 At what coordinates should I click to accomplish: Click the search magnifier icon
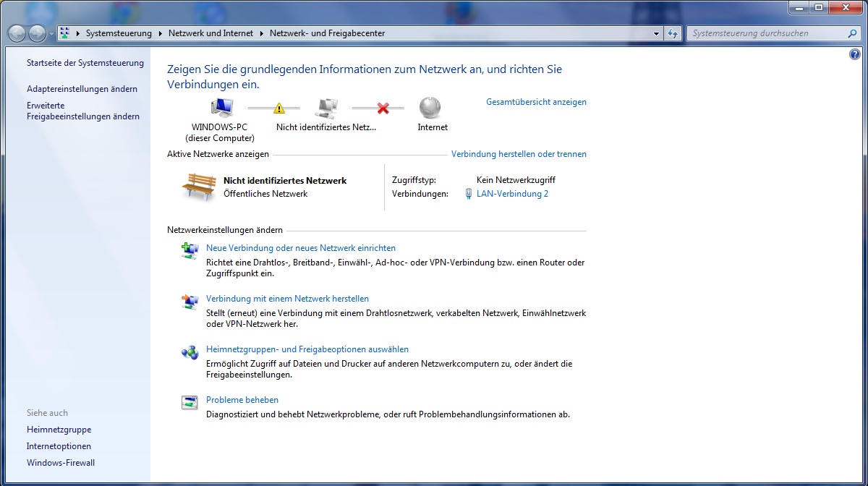tap(852, 33)
